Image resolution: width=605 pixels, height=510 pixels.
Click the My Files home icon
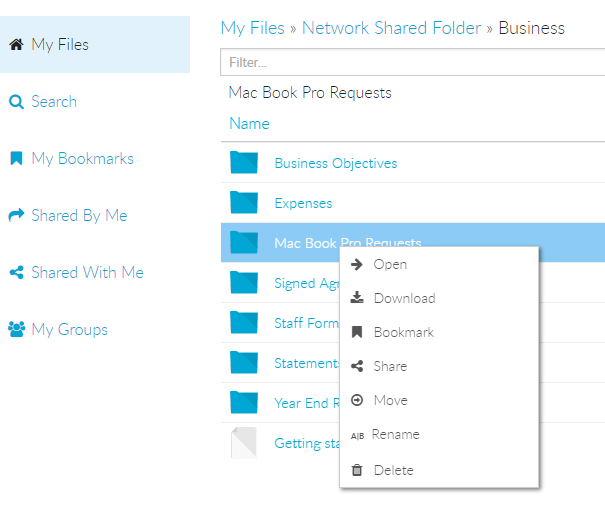(16, 45)
